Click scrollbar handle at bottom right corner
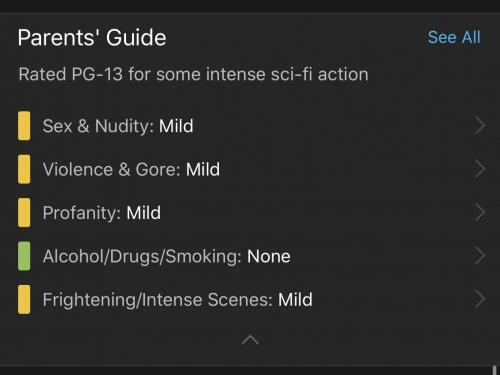Screen dimensions: 500x375 pyautogui.click(x=494, y=370)
